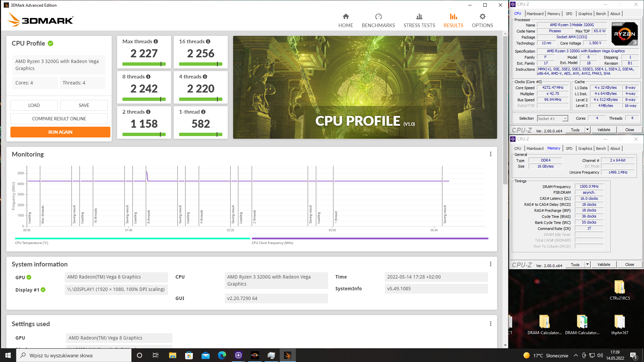Open File Explorer from the taskbar
The height and width of the screenshot is (362, 644).
(x=172, y=355)
